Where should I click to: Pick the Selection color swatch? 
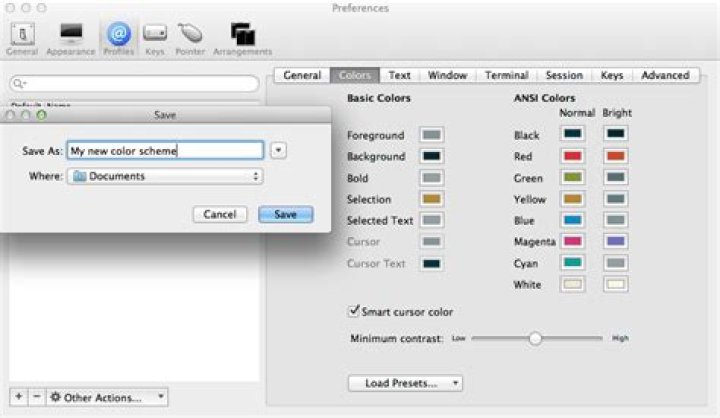[x=431, y=199]
